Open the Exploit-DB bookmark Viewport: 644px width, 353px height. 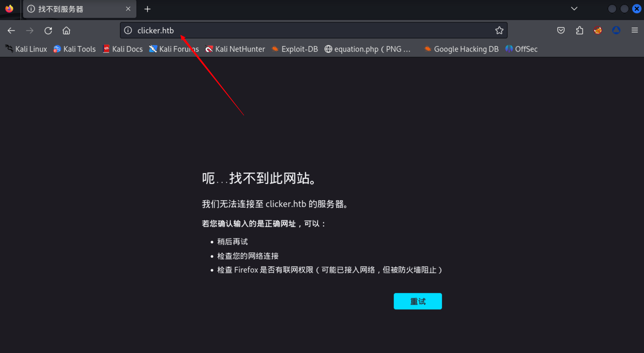[295, 49]
